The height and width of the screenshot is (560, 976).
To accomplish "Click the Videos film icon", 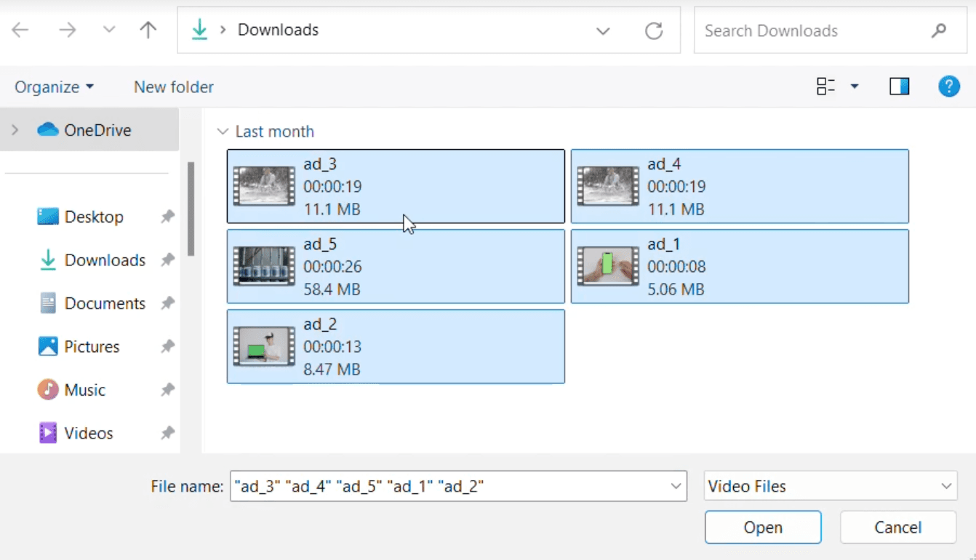I will (48, 433).
